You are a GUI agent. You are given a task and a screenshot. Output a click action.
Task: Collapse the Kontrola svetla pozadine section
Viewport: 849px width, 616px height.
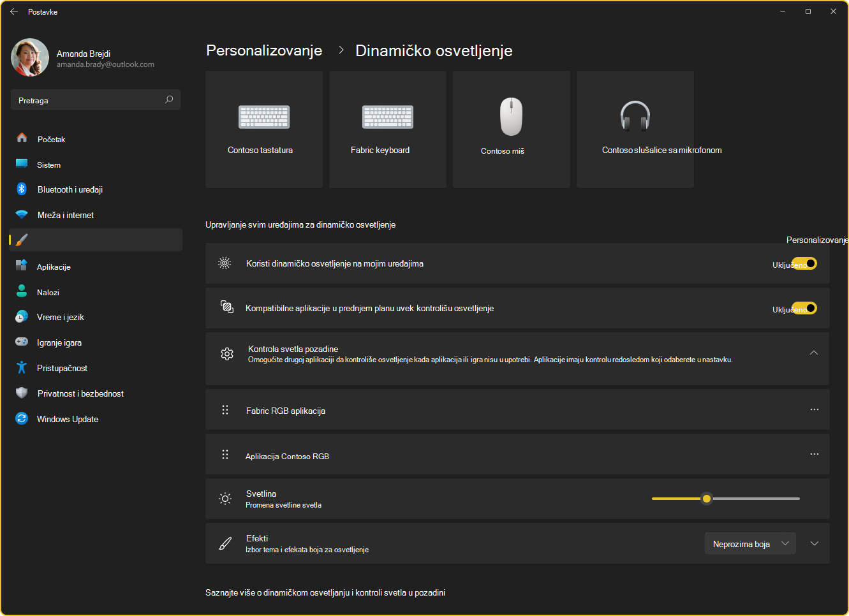(814, 353)
